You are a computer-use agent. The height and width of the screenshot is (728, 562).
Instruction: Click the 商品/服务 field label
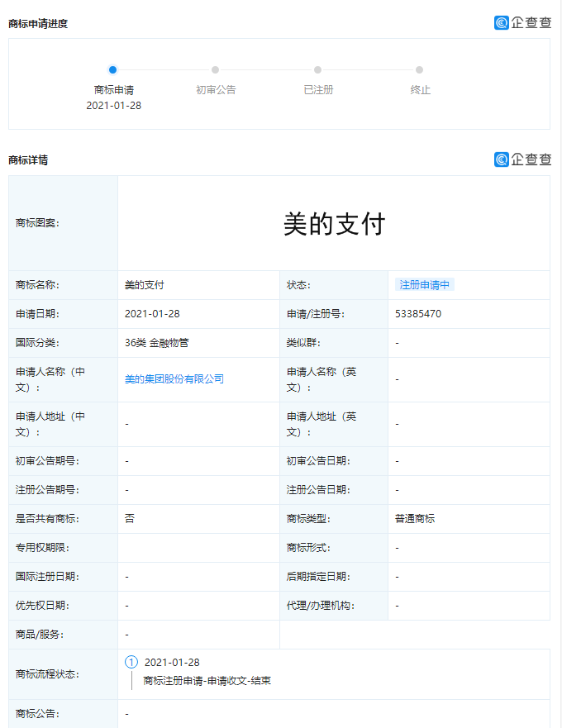point(40,635)
